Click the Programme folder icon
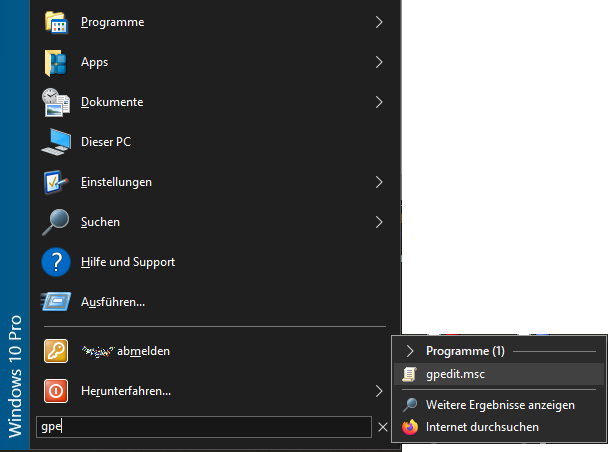The width and height of the screenshot is (608, 452). pyautogui.click(x=56, y=22)
